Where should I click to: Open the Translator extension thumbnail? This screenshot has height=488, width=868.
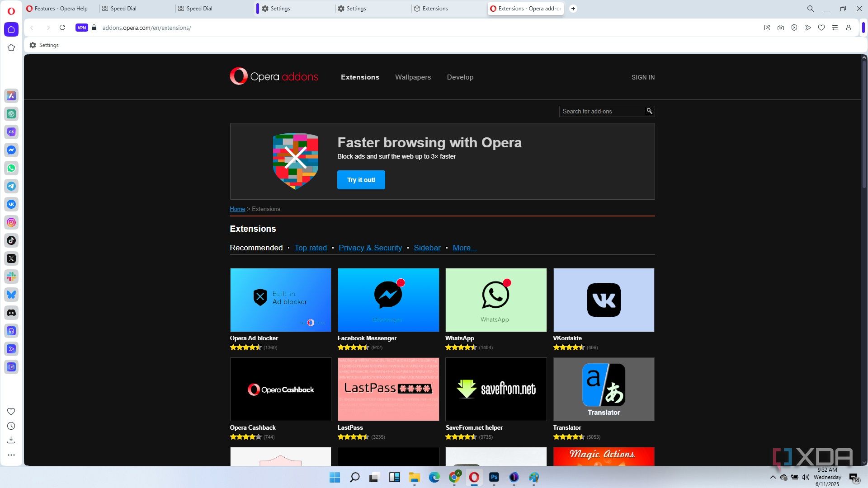pyautogui.click(x=604, y=389)
